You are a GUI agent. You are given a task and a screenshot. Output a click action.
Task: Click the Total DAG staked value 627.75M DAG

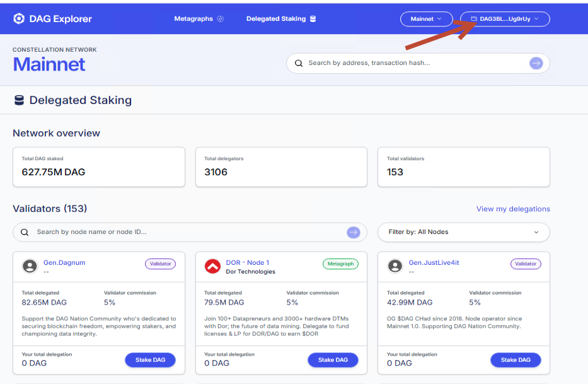[x=53, y=172]
